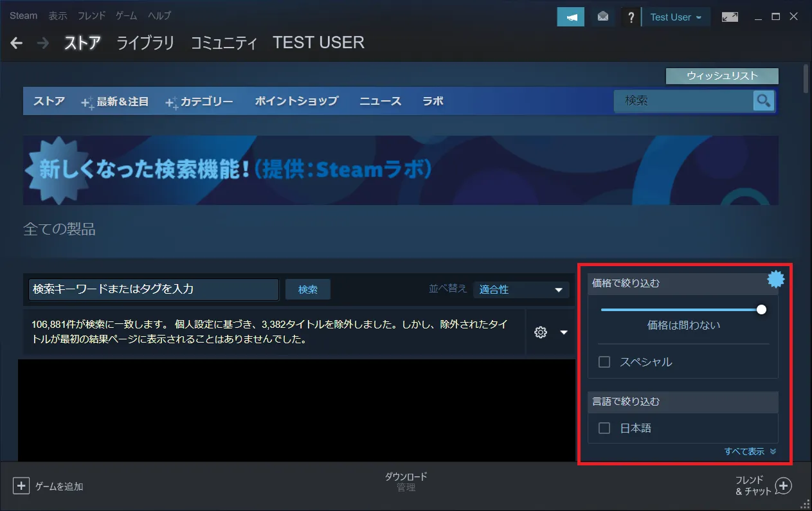Open the ゲーム menu
This screenshot has width=812, height=511.
(127, 15)
